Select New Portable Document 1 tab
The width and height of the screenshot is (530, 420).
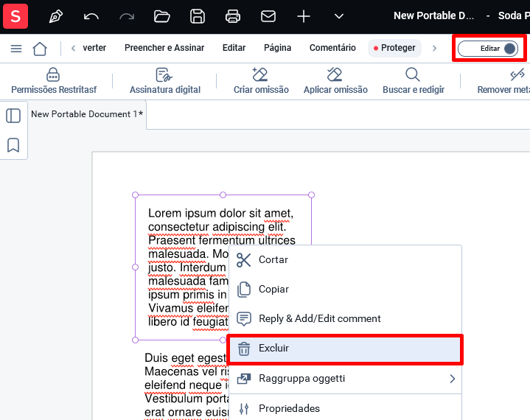87,114
